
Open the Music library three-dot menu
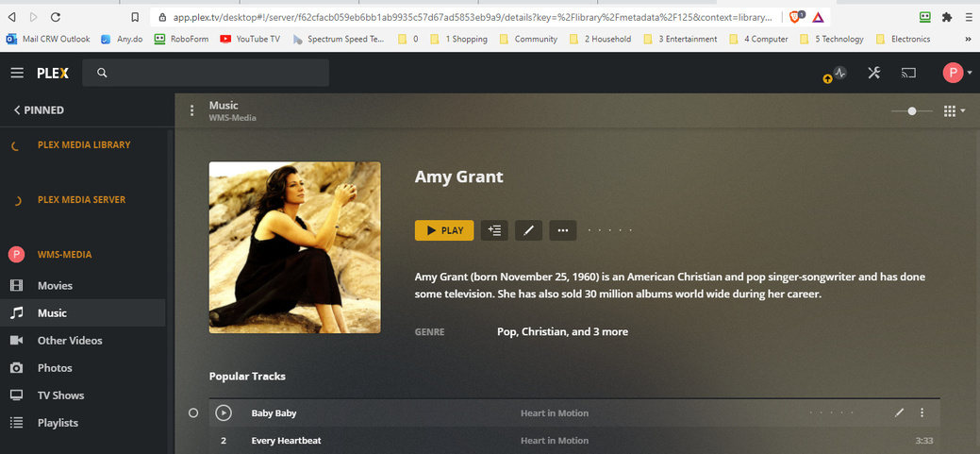(191, 110)
